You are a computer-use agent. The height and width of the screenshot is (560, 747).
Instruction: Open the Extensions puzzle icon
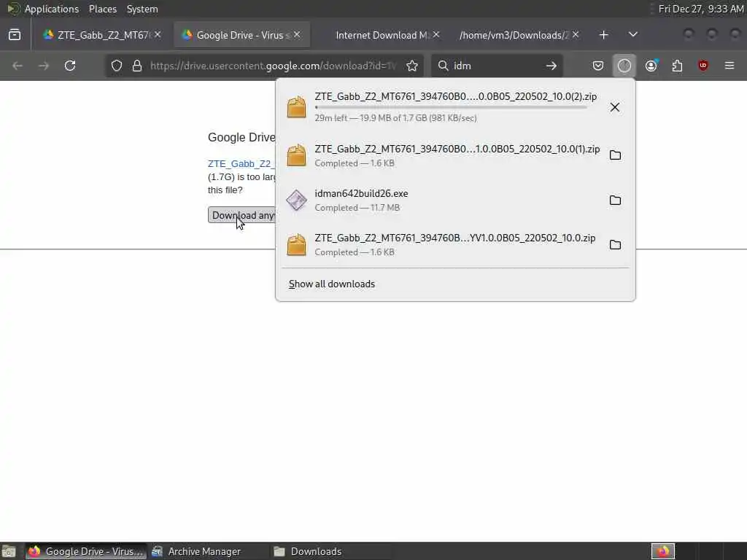(x=677, y=66)
